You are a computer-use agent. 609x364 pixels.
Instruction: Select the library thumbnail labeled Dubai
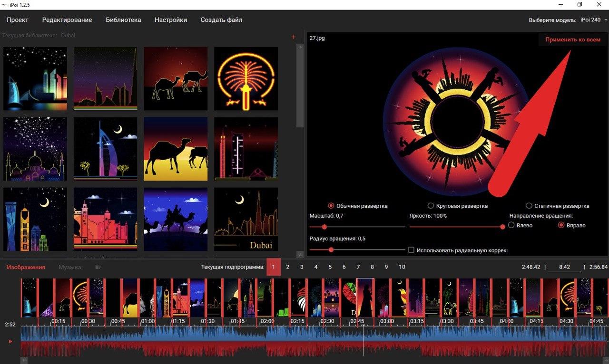pos(246,219)
